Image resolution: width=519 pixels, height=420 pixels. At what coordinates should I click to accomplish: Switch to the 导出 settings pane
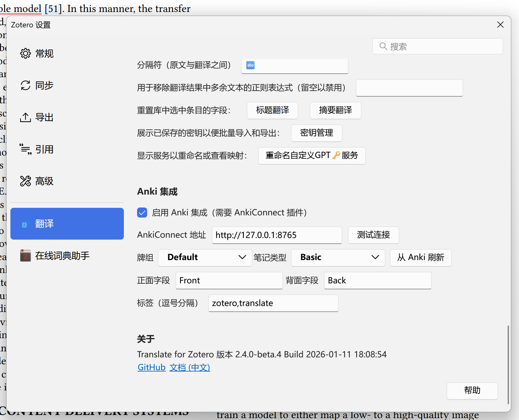(x=67, y=117)
